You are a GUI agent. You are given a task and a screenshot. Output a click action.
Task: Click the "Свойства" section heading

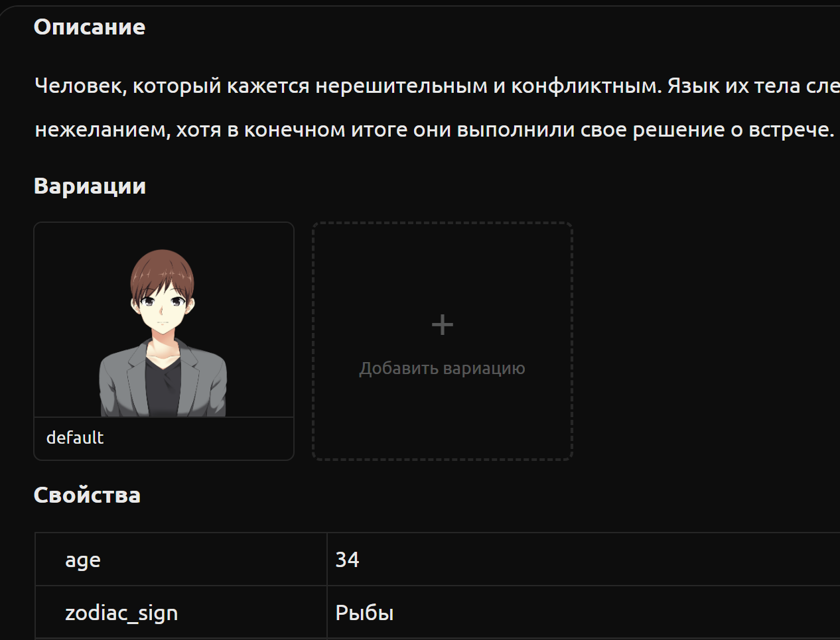coord(87,495)
